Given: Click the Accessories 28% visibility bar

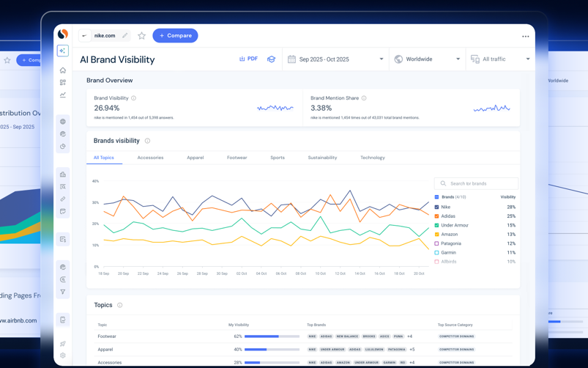Looking at the screenshot, I should (272, 363).
